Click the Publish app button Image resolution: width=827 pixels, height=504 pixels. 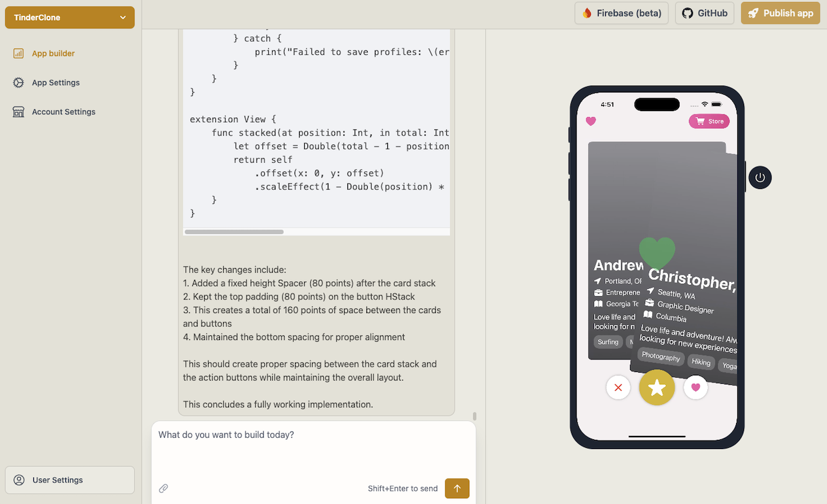tap(780, 12)
